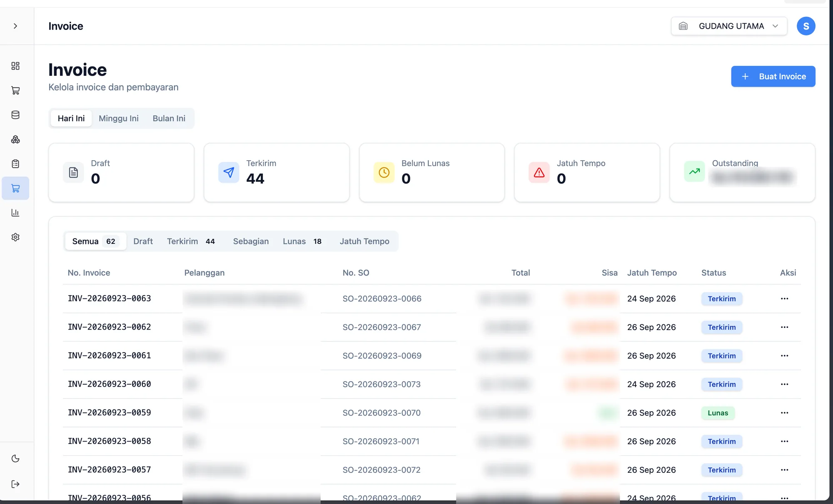Click the Draft document icon card
Image resolution: width=833 pixels, height=504 pixels.
tap(73, 172)
